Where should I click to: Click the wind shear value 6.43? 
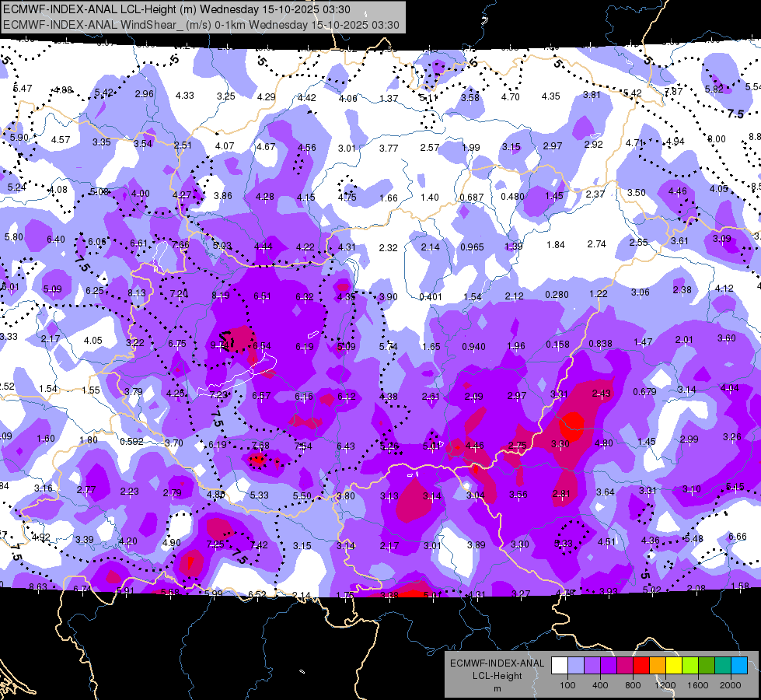click(346, 446)
